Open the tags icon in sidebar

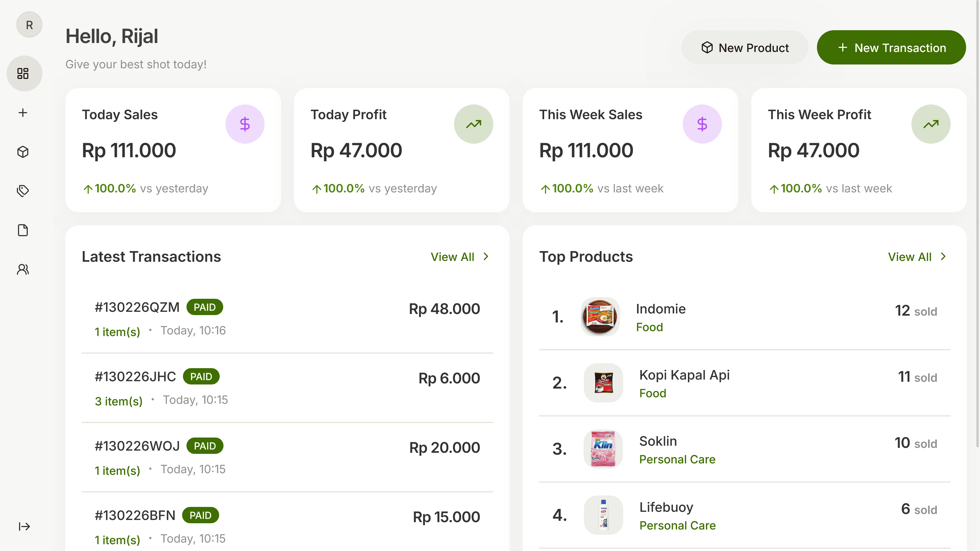point(23,191)
